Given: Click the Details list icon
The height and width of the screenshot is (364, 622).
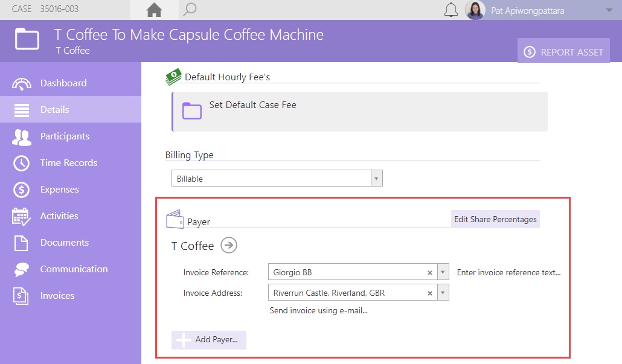Looking at the screenshot, I should 21,110.
